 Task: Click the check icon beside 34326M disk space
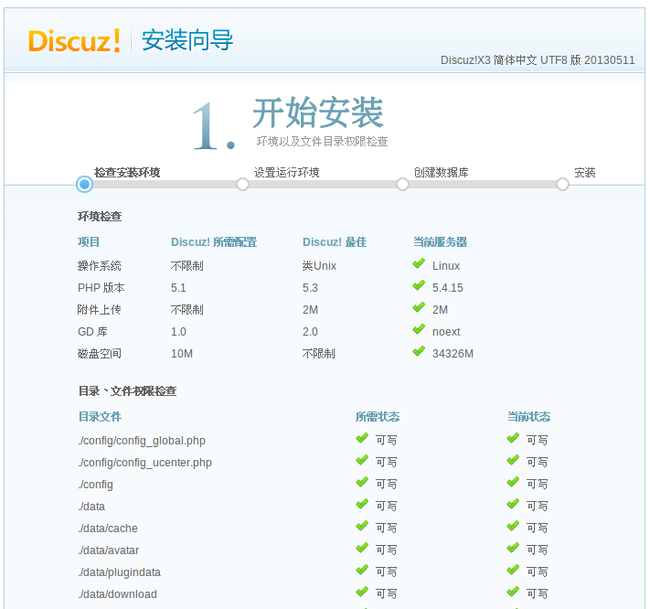tap(419, 351)
